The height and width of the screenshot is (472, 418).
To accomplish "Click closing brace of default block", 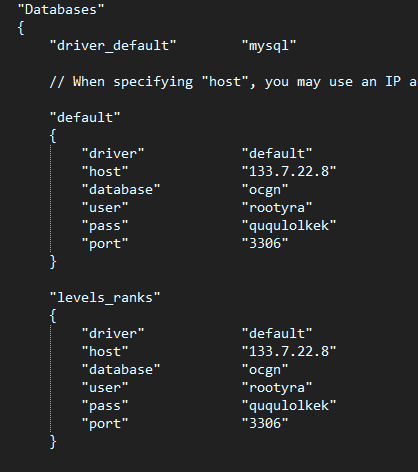I will pyautogui.click(x=53, y=262).
